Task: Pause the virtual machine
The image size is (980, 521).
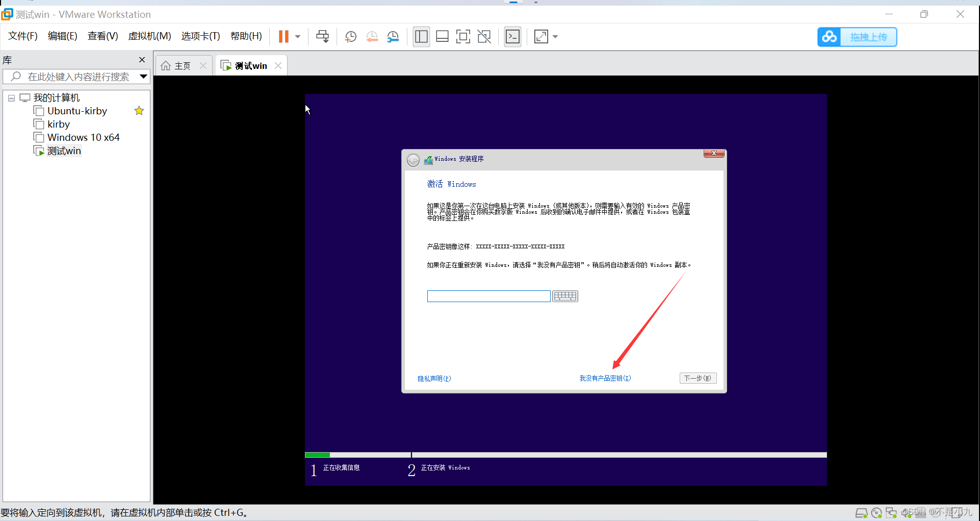Action: tap(283, 36)
